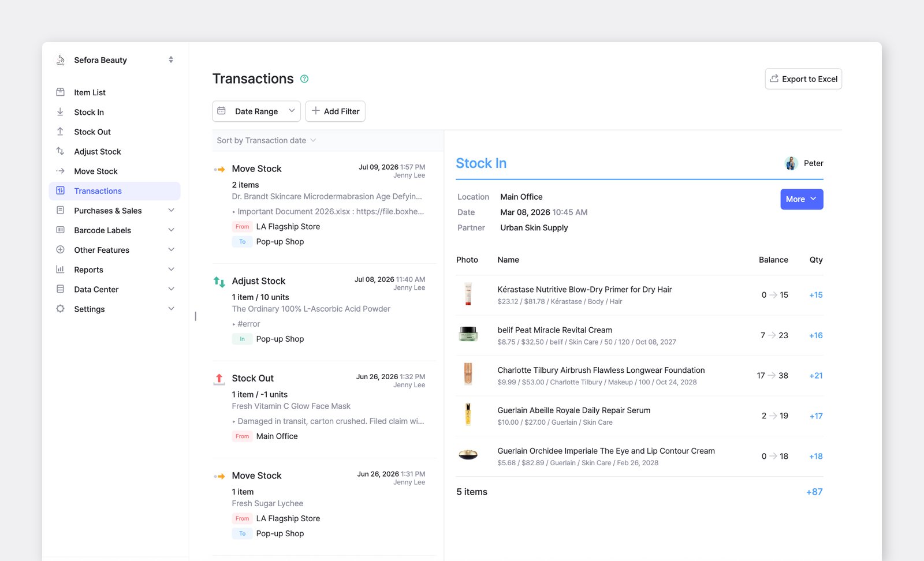Open the belif Peat Miracle cream thumbnail
924x561 pixels.
pyautogui.click(x=468, y=334)
